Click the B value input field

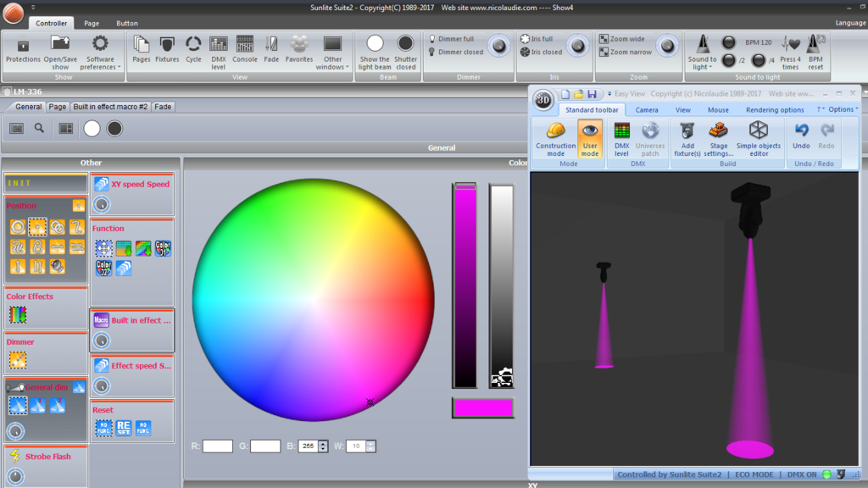click(309, 446)
